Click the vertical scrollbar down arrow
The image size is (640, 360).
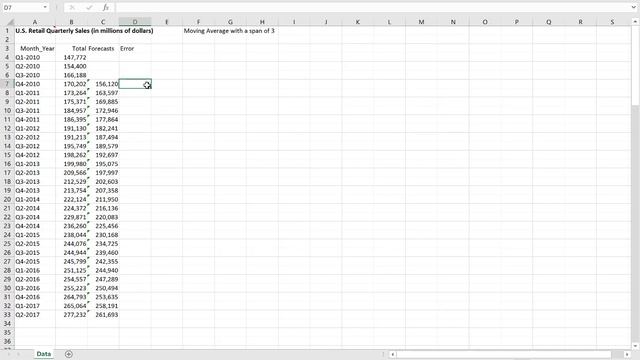point(635,345)
